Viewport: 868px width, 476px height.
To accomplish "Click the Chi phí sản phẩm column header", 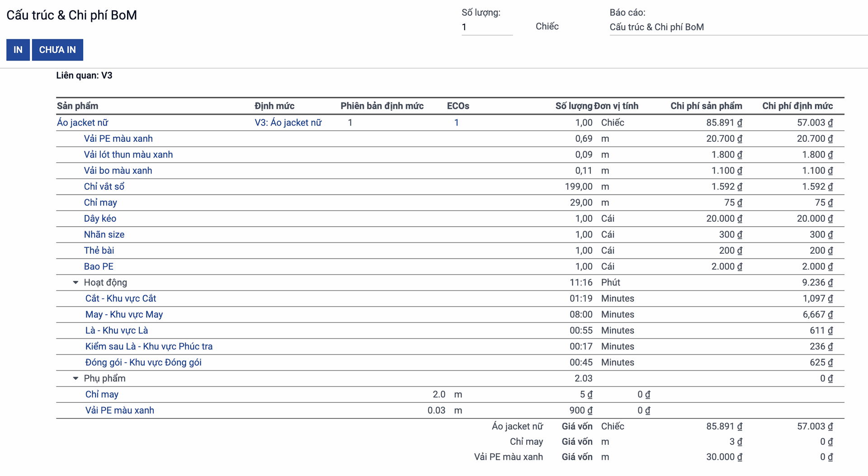I will 706,106.
